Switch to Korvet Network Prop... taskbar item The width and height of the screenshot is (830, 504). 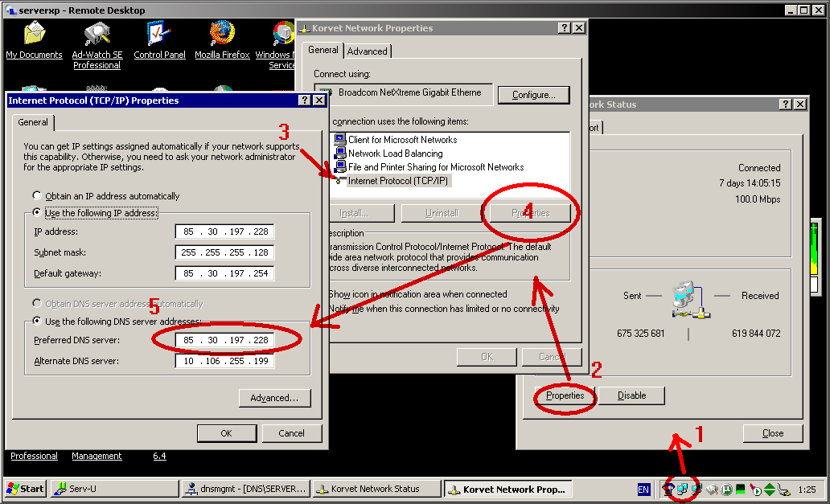507,489
